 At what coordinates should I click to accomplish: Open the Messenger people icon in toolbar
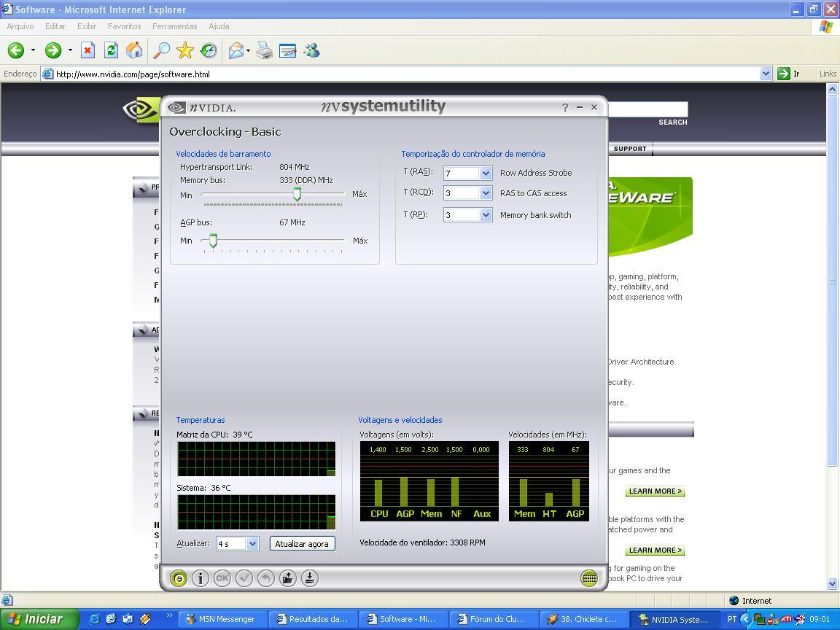tap(311, 50)
